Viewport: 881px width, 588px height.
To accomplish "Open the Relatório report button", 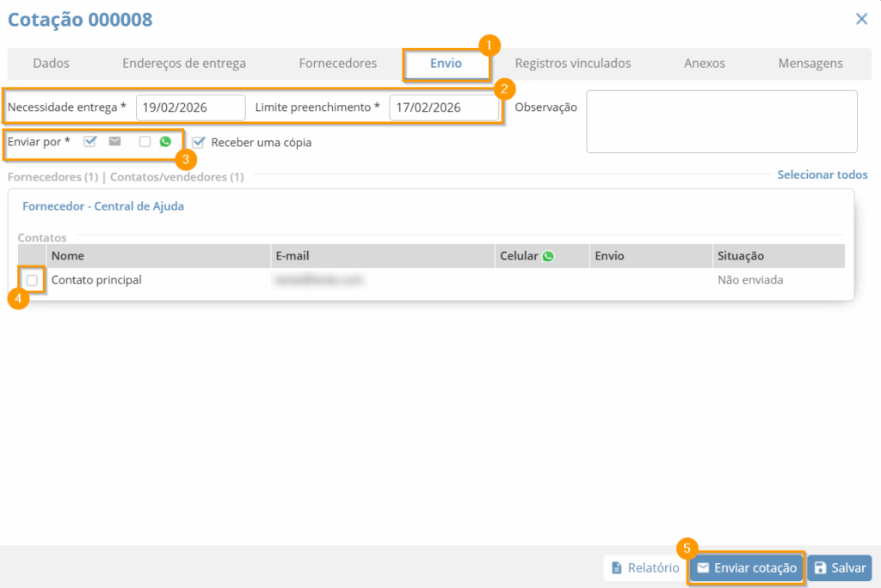I will [x=644, y=568].
